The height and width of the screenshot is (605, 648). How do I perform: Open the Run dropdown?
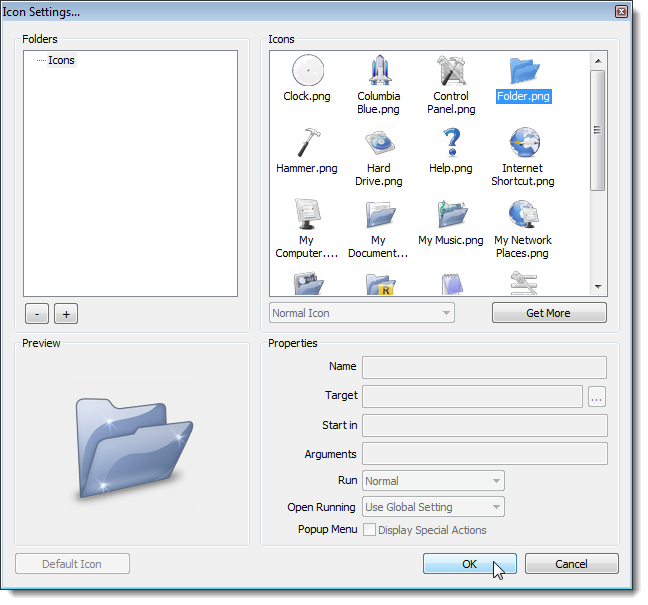tap(433, 481)
